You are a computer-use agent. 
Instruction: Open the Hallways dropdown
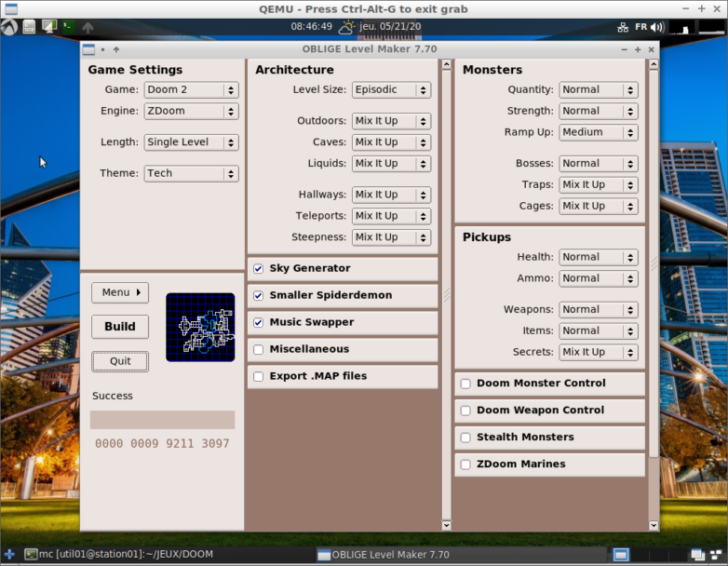[391, 195]
